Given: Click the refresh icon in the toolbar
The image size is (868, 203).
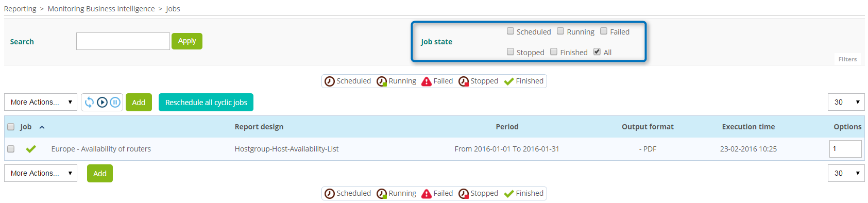Looking at the screenshot, I should coord(89,102).
